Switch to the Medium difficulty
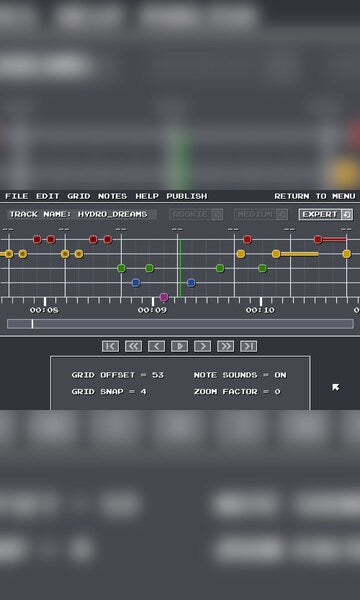360x600 pixels. (x=261, y=214)
